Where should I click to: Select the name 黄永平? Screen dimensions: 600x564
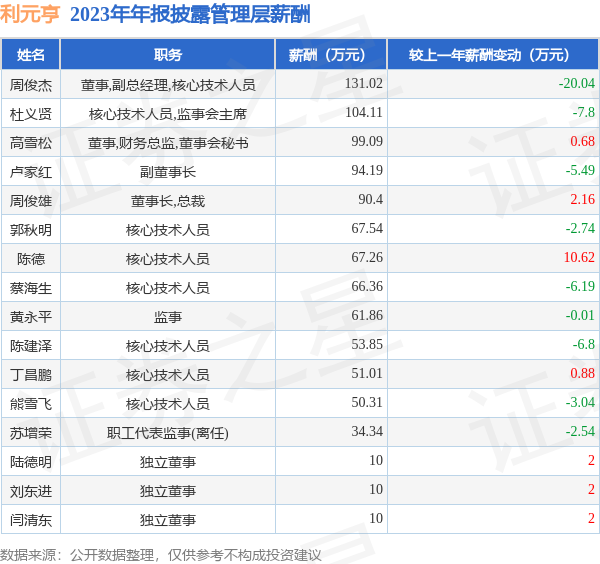coord(31,317)
